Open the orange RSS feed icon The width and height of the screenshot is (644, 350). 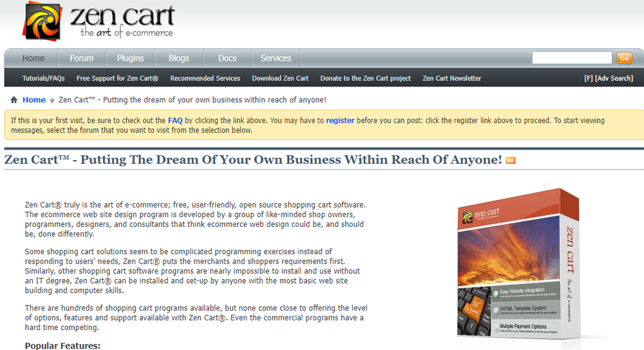pos(511,160)
